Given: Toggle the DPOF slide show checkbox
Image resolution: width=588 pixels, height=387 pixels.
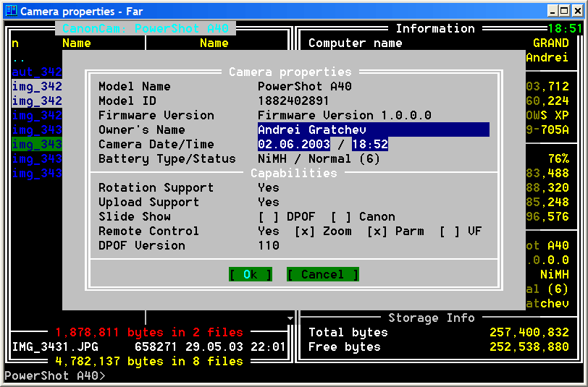Looking at the screenshot, I should [x=269, y=216].
